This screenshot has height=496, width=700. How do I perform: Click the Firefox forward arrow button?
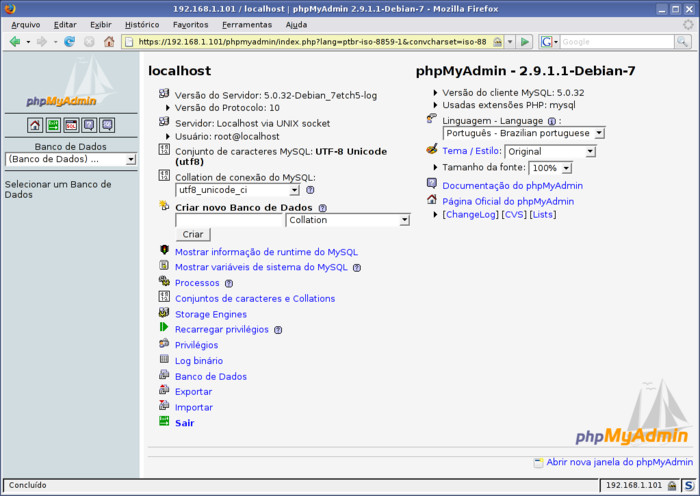[x=42, y=42]
